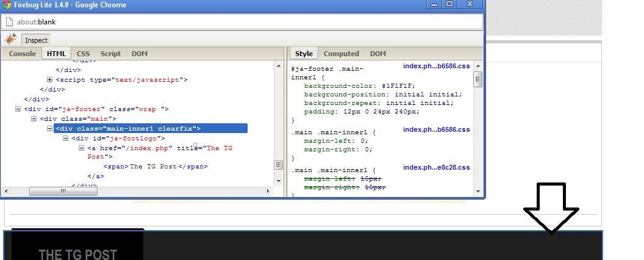Open index.ph...b6586.css link for margin-left: 0 rule
Viewport: 644px width, 260px height.
coord(436,129)
